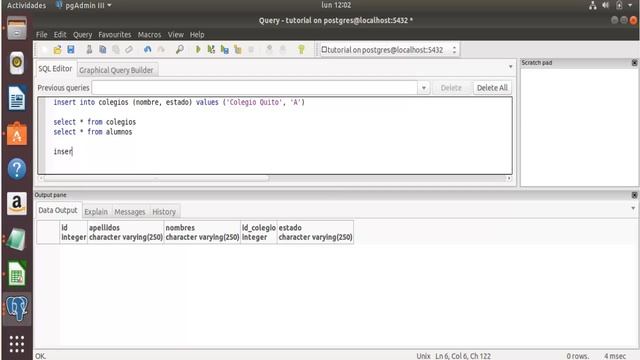Close the Output pane
Image resolution: width=640 pixels, height=360 pixels.
tap(634, 195)
